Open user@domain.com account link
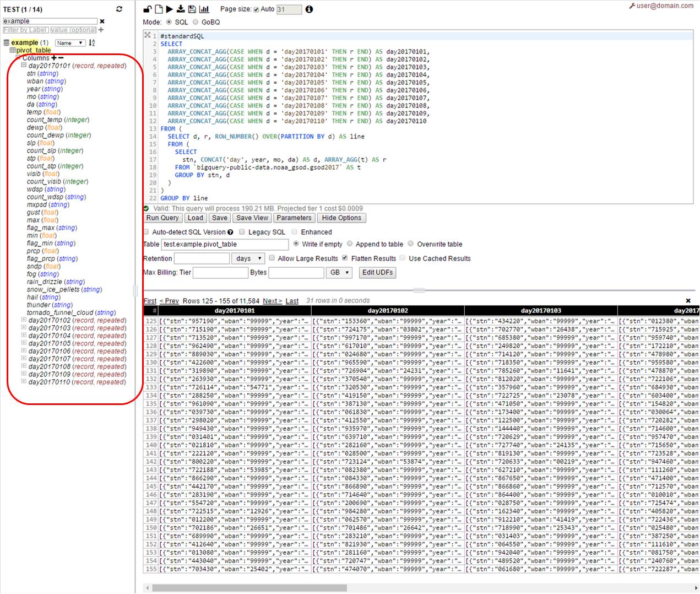Screen dimensions: 700x594 tap(665, 6)
